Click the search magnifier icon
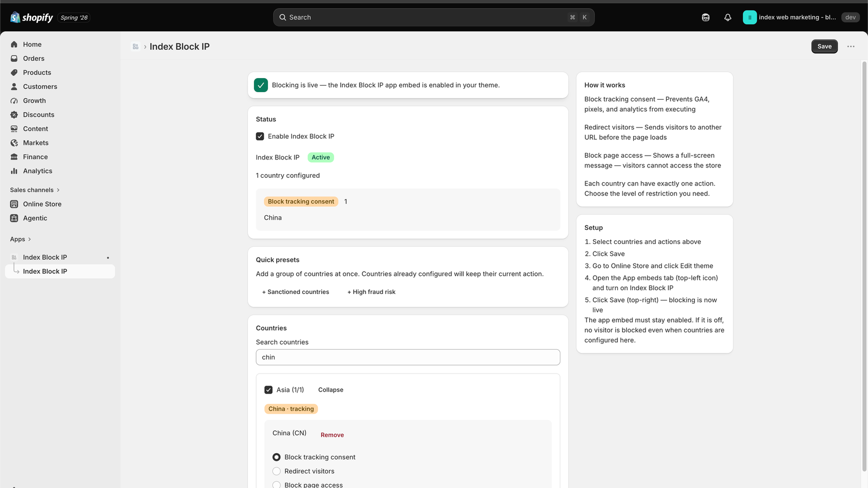The height and width of the screenshot is (488, 868). (x=283, y=17)
